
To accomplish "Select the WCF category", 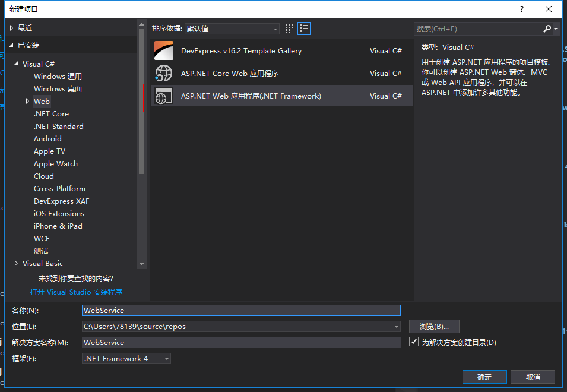I will click(x=42, y=238).
